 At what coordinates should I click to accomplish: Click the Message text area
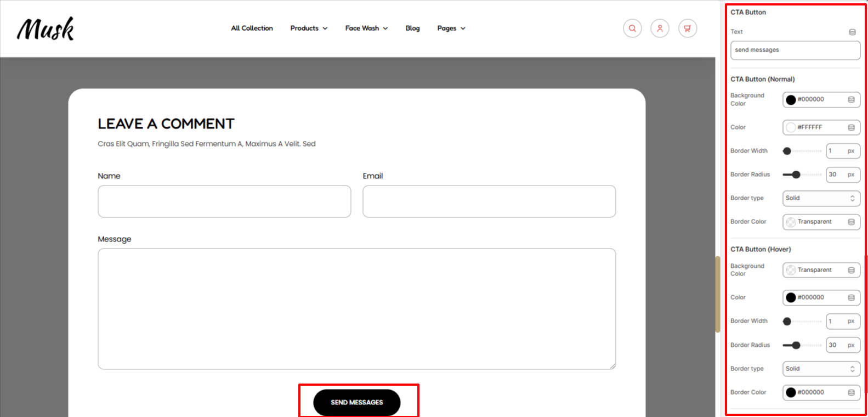click(357, 309)
